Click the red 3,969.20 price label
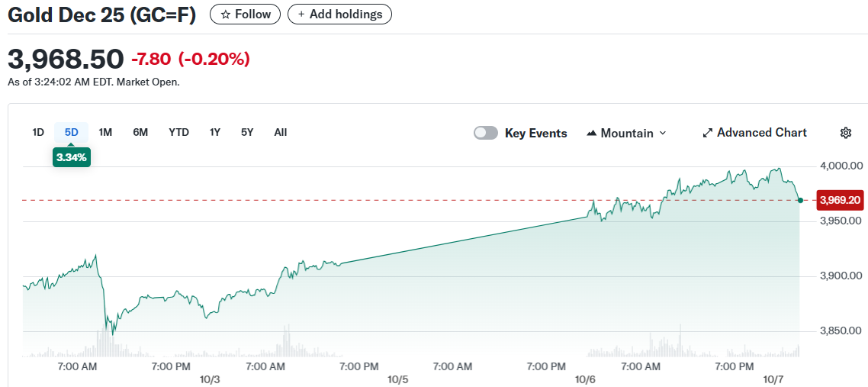Viewport: 868px width, 387px height. (840, 200)
